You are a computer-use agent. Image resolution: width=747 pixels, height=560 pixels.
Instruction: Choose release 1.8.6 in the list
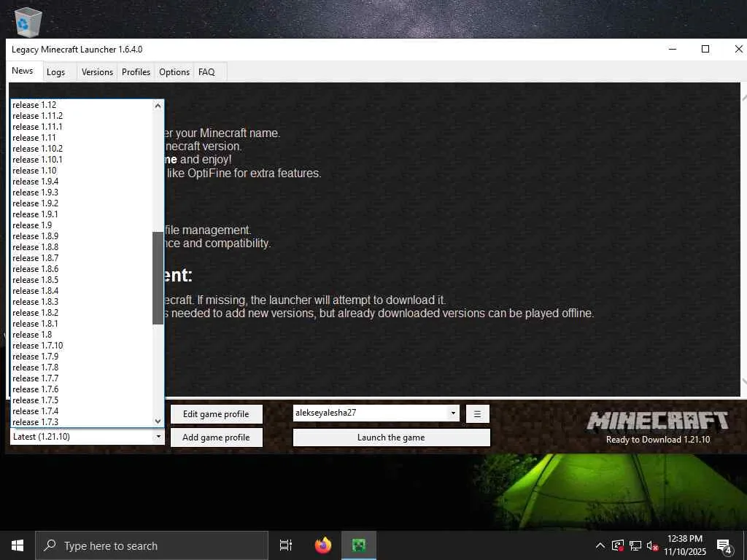coord(82,269)
